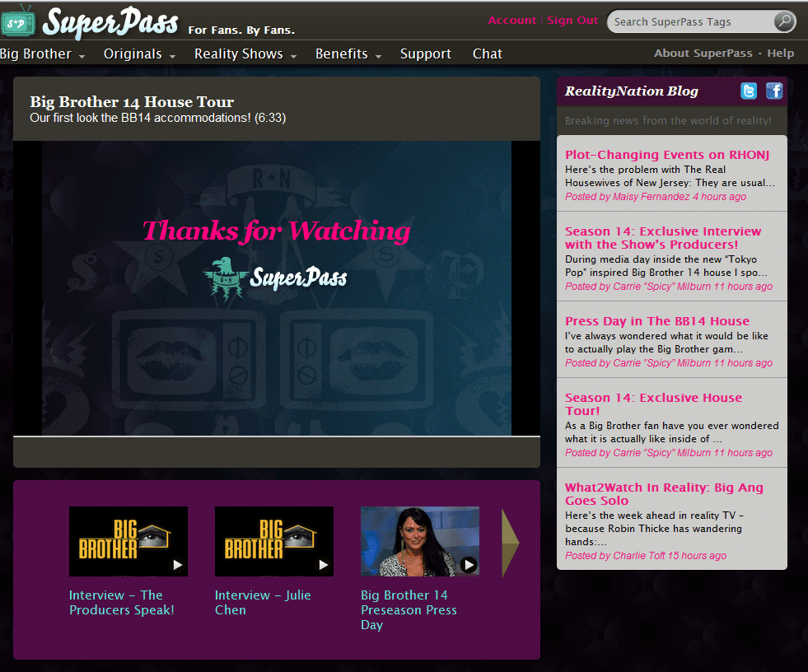Open Big Brother 14 Preseason Press Day title link
Image resolution: width=808 pixels, height=672 pixels.
pos(409,609)
